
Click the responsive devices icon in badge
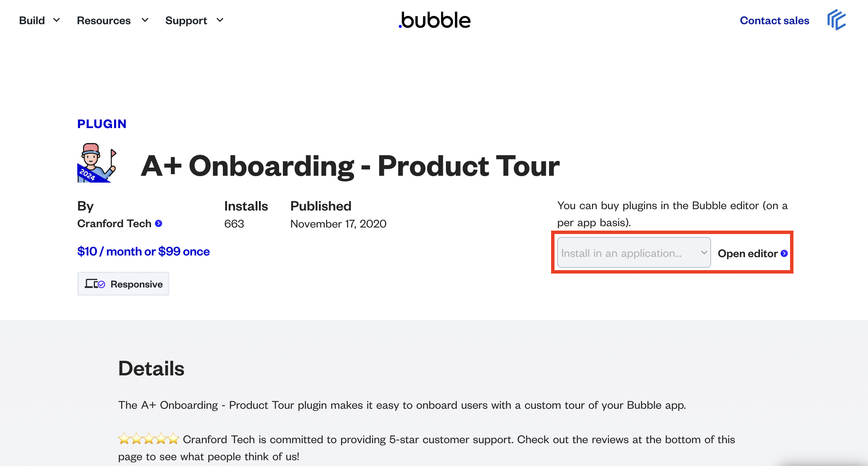pos(95,284)
